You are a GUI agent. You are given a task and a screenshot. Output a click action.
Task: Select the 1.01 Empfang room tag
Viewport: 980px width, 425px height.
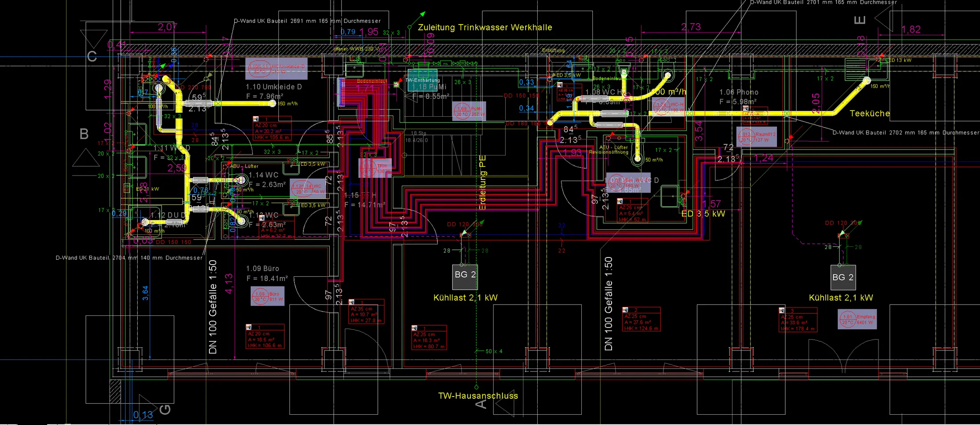tap(857, 319)
